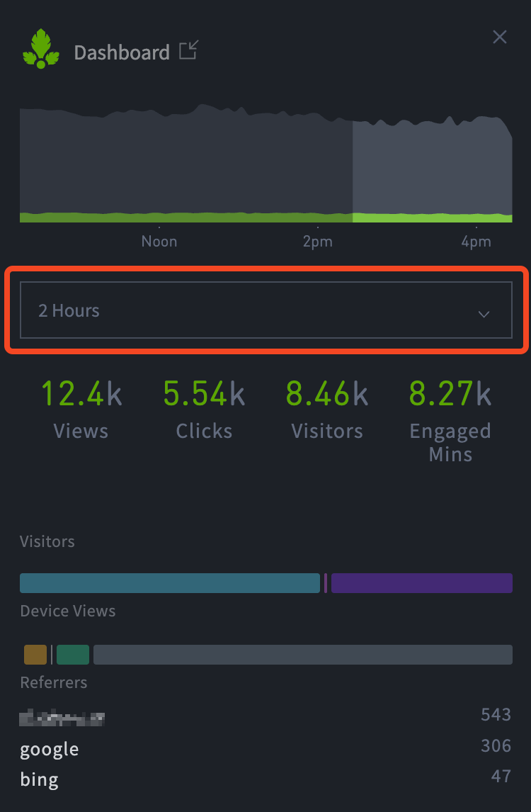
Task: Click the gold device views segment
Action: (x=35, y=655)
